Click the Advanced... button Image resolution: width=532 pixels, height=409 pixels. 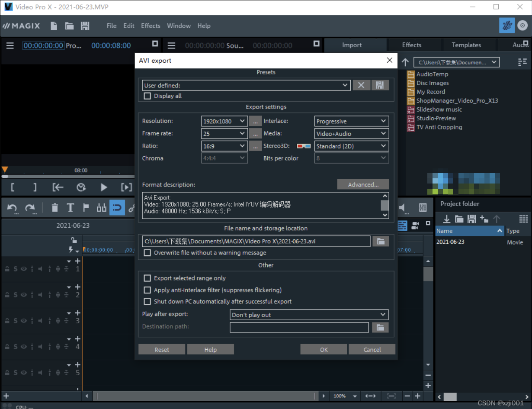click(x=363, y=185)
